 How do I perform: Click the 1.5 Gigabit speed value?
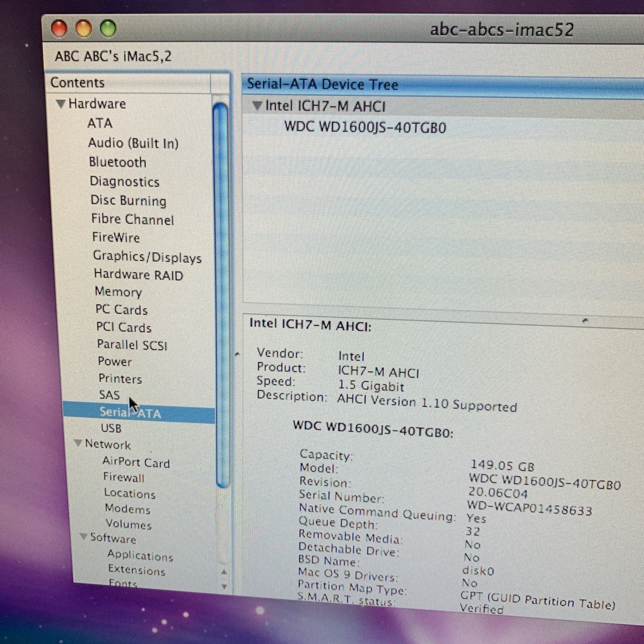pos(371,386)
